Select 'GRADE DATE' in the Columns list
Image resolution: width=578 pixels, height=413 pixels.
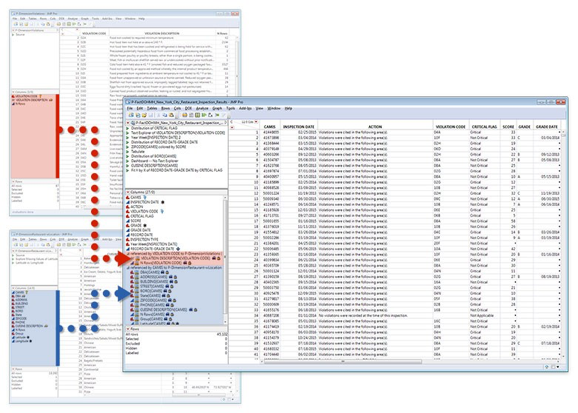(x=140, y=230)
